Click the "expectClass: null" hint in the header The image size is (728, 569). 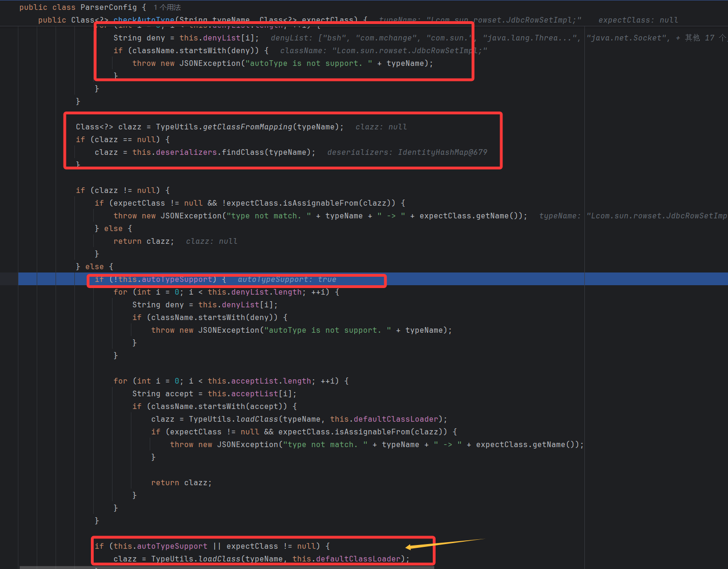[638, 20]
